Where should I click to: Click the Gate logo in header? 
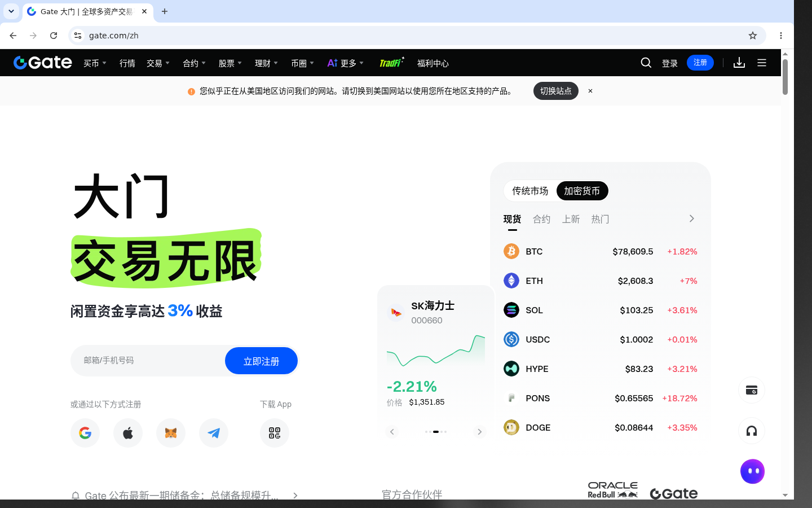click(x=43, y=63)
